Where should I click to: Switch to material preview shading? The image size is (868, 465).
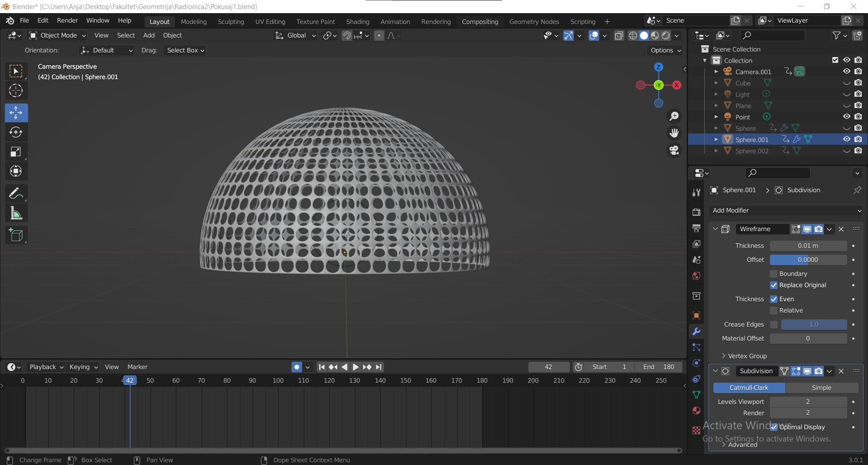coord(655,35)
